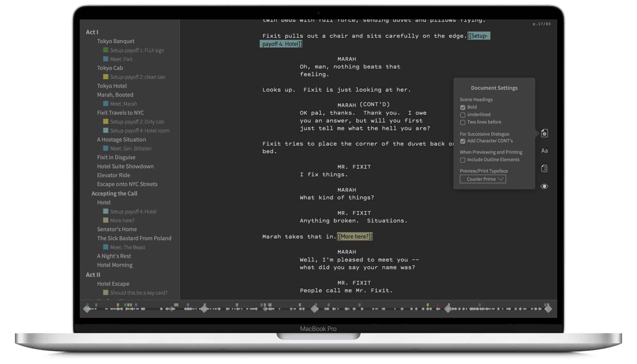Click the red flag marker on timeline
Screen dimensions: 637x364
click(x=437, y=305)
